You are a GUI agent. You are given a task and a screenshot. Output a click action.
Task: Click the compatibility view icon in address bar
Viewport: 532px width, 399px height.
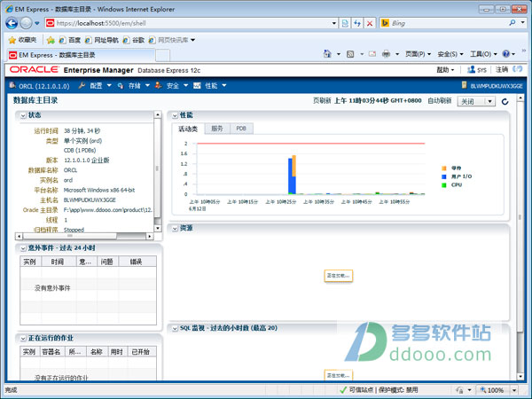[345, 23]
